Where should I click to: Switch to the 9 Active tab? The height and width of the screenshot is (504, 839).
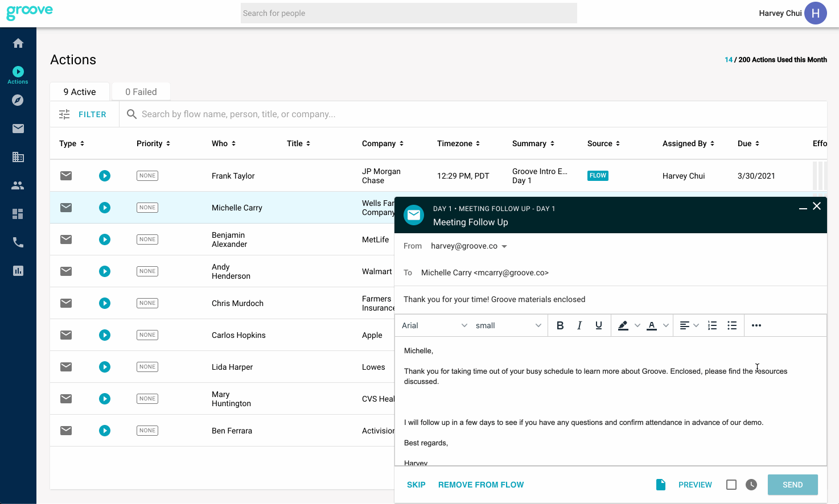coord(80,92)
